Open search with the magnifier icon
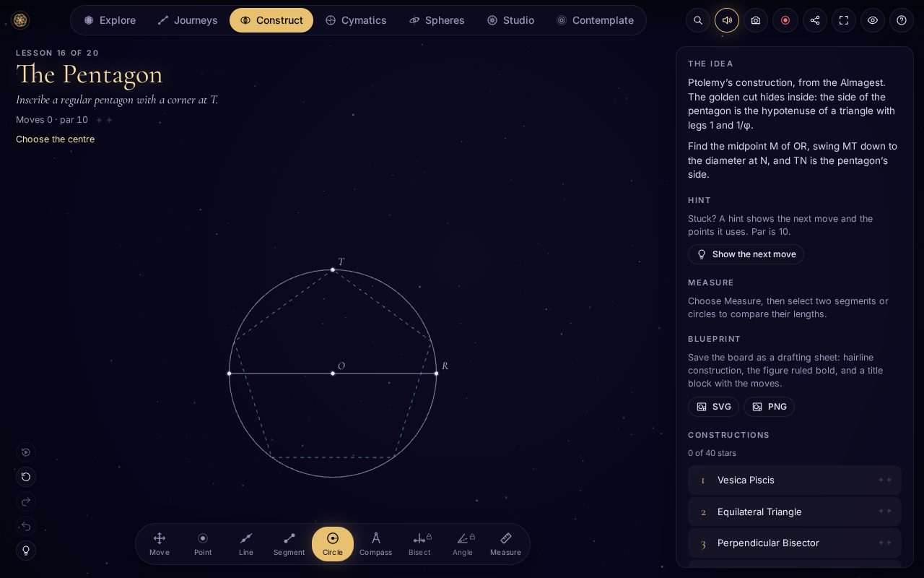The height and width of the screenshot is (578, 924). point(698,20)
